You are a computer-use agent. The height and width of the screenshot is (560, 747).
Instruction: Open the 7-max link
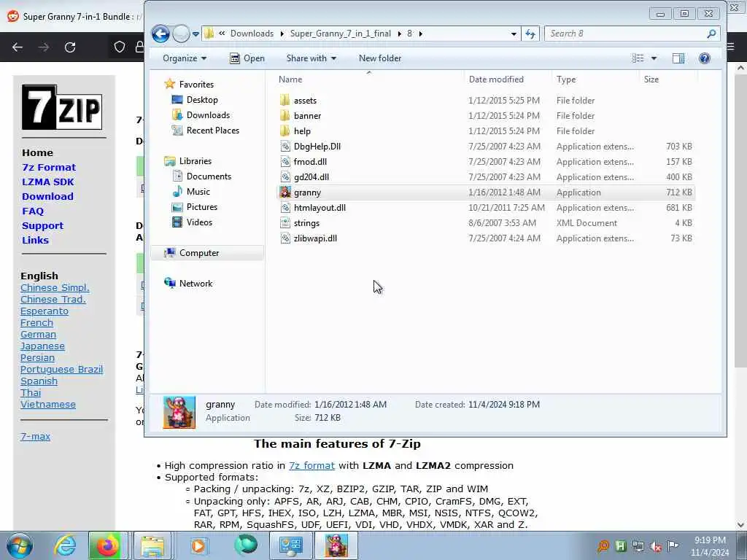pos(35,436)
